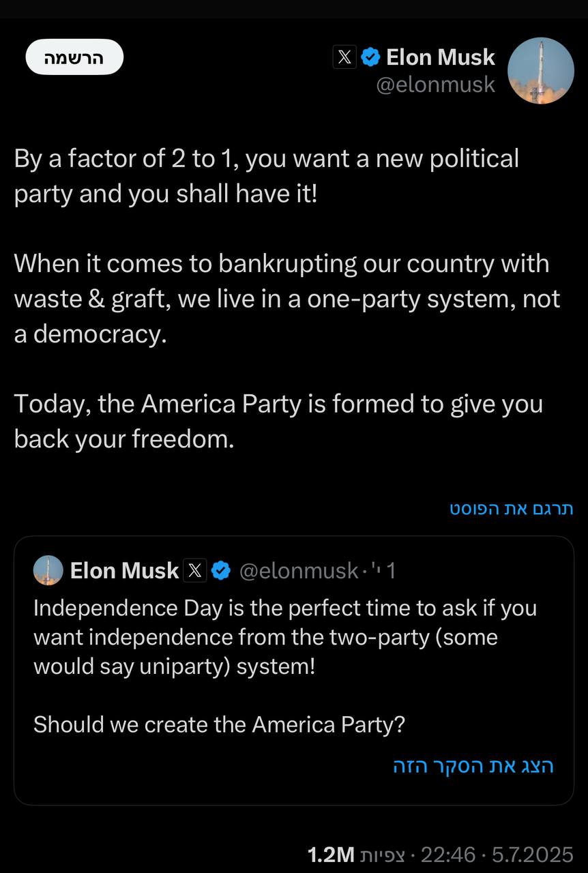Click the main post's America Party paragraph
Viewport: 588px width, 873px height.
(278, 421)
